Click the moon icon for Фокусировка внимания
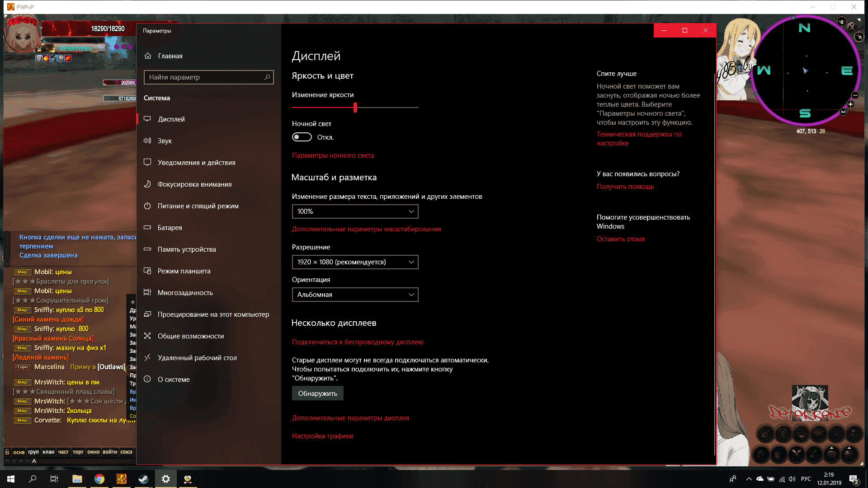This screenshot has width=868, height=488. point(147,184)
